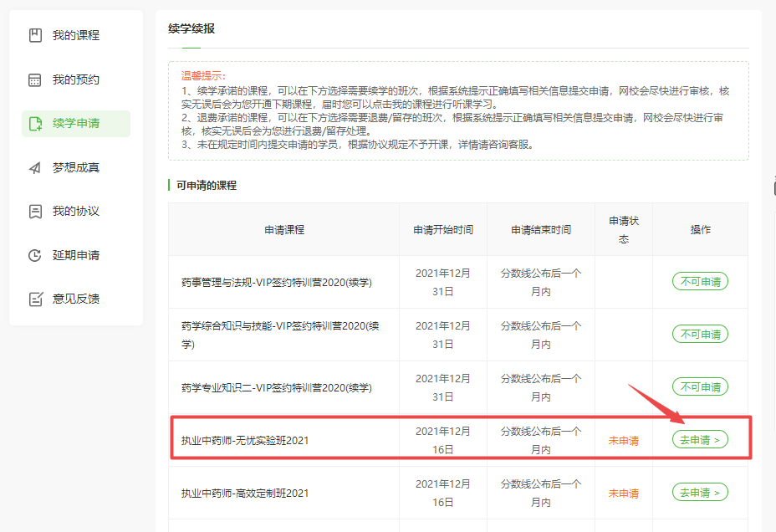
Task: Click course name 执业中药师-无忧实验班2021
Action: point(245,440)
